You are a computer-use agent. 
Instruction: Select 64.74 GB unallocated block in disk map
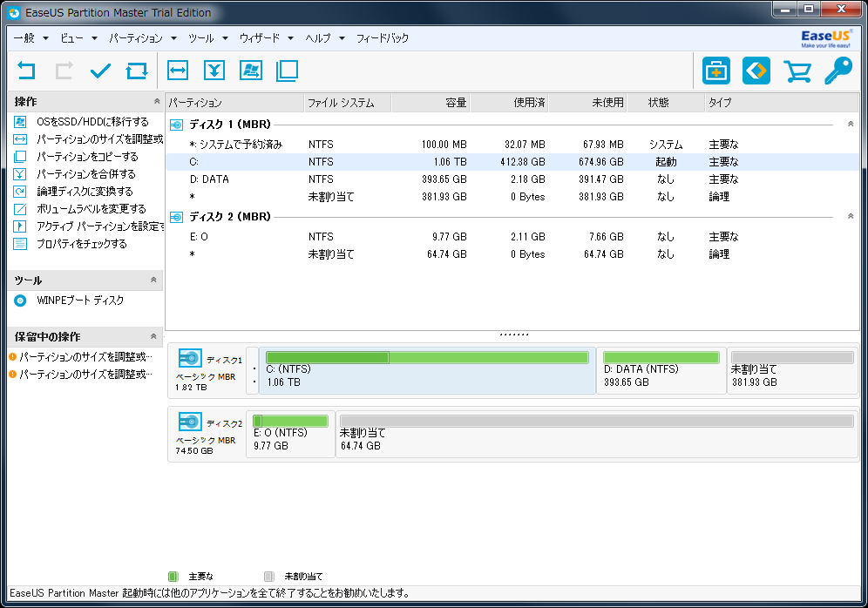pyautogui.click(x=597, y=435)
